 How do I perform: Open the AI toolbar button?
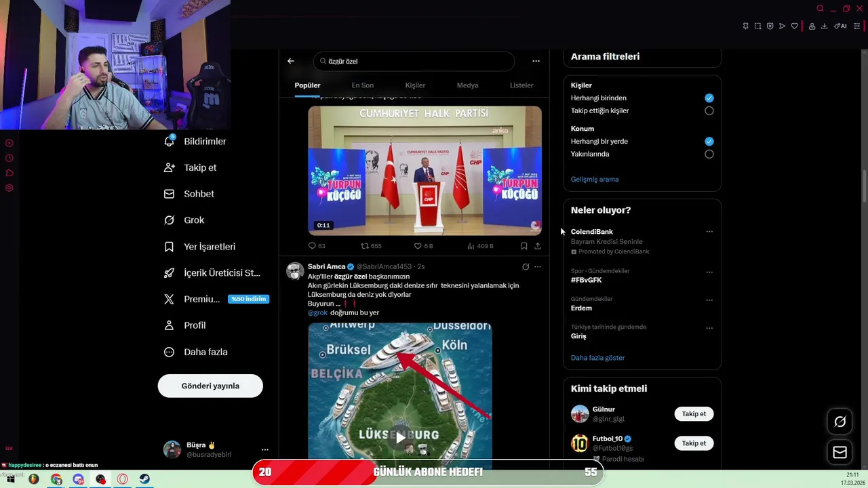840,26
